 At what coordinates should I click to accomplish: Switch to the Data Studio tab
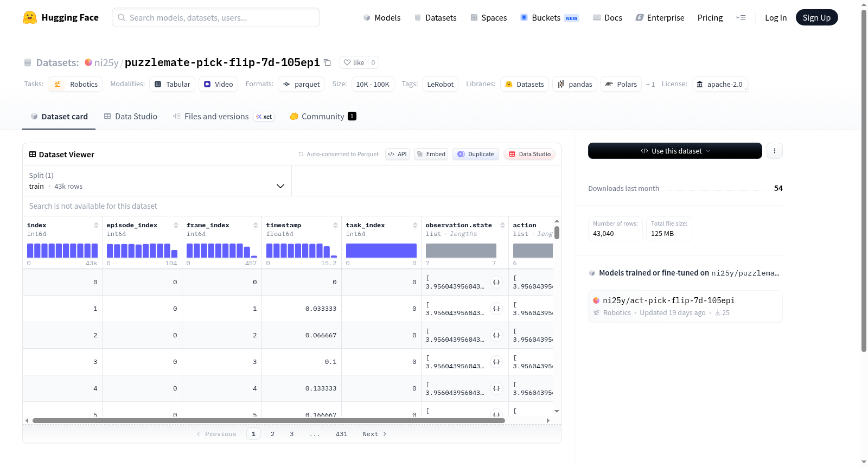[x=131, y=116]
